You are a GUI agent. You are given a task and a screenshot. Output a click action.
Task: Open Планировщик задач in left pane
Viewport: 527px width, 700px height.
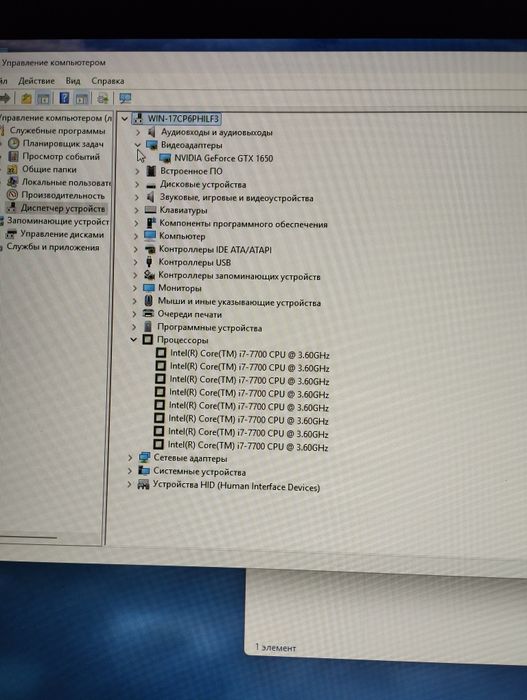click(x=63, y=144)
